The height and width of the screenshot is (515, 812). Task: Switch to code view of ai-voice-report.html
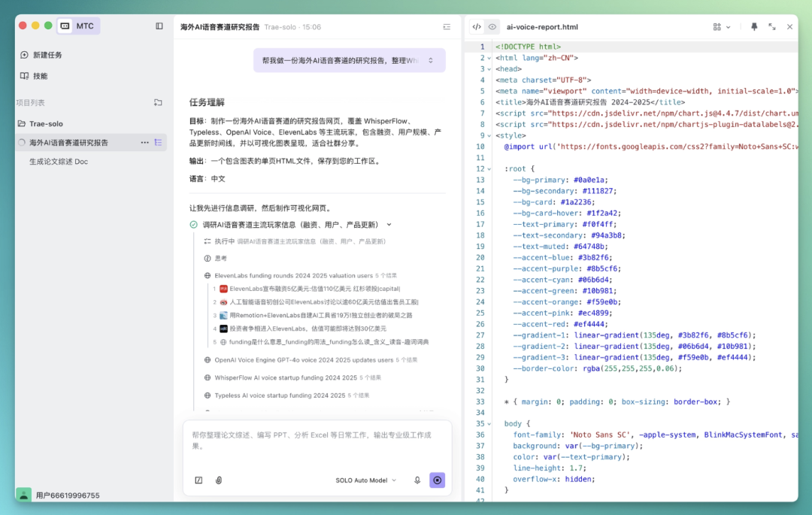(477, 27)
